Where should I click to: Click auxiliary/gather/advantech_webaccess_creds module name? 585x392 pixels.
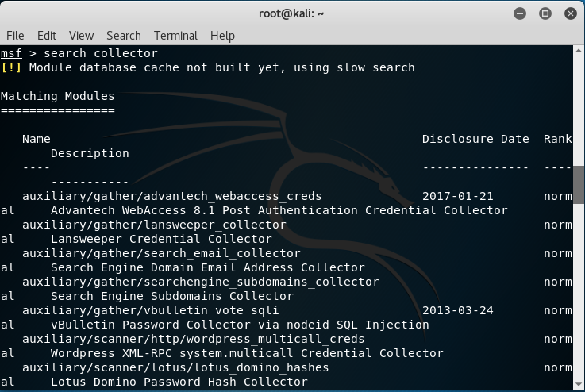[x=172, y=196]
